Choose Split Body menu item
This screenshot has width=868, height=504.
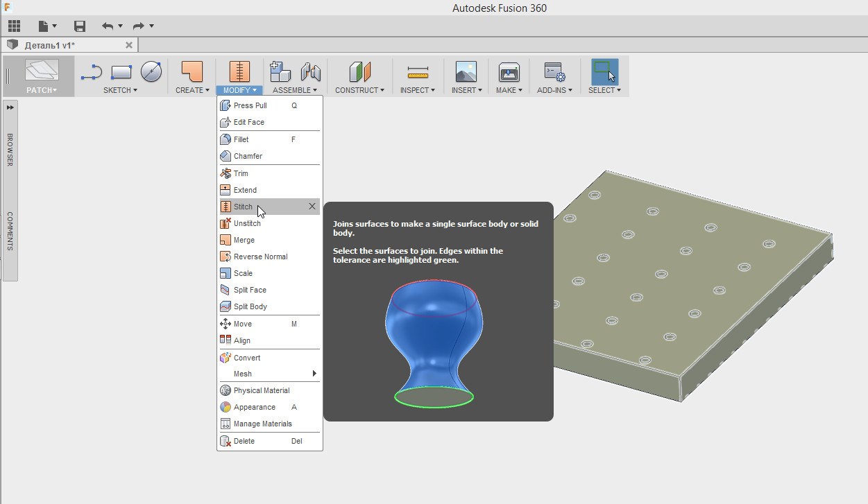pos(269,306)
